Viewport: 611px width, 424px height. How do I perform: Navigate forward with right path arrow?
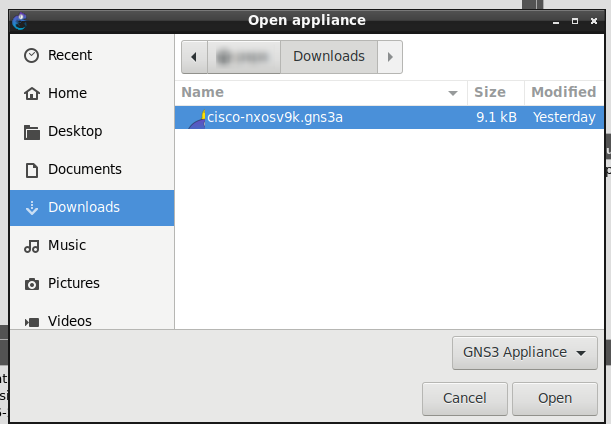[x=390, y=57]
